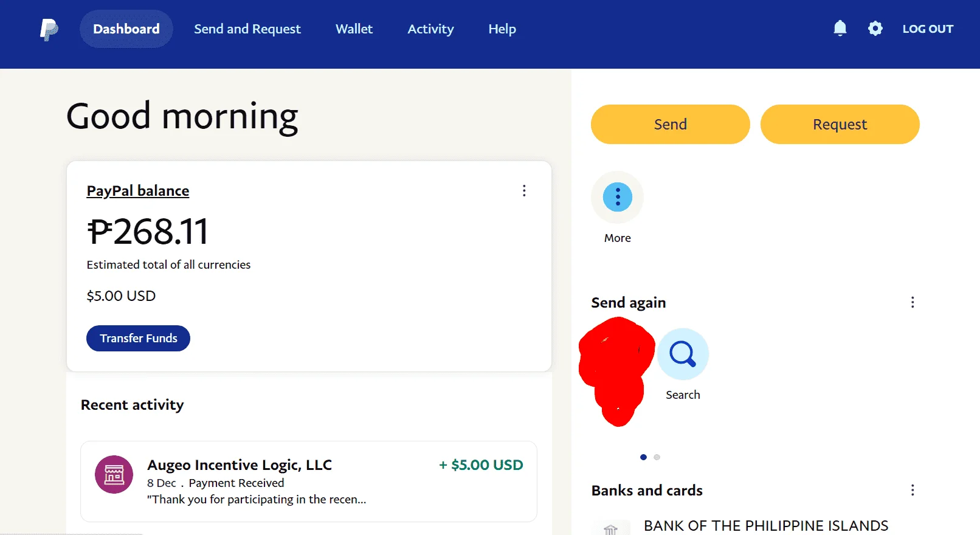The width and height of the screenshot is (980, 535).
Task: Click the 8 Dec Payment Received line
Action: click(216, 483)
